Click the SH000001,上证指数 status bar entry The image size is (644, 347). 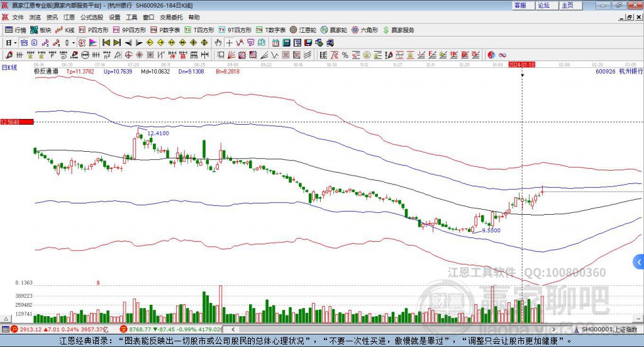coord(609,329)
